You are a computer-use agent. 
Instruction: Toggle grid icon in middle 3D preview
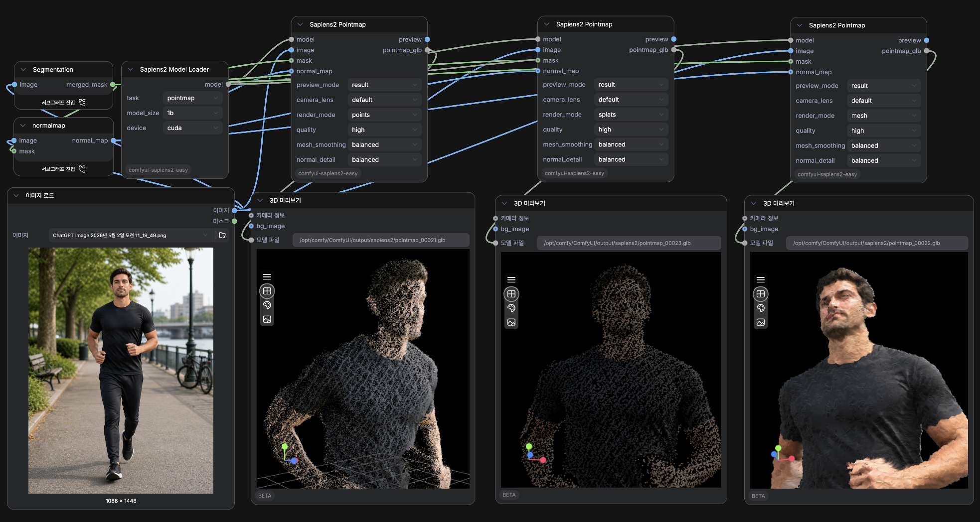click(x=511, y=294)
